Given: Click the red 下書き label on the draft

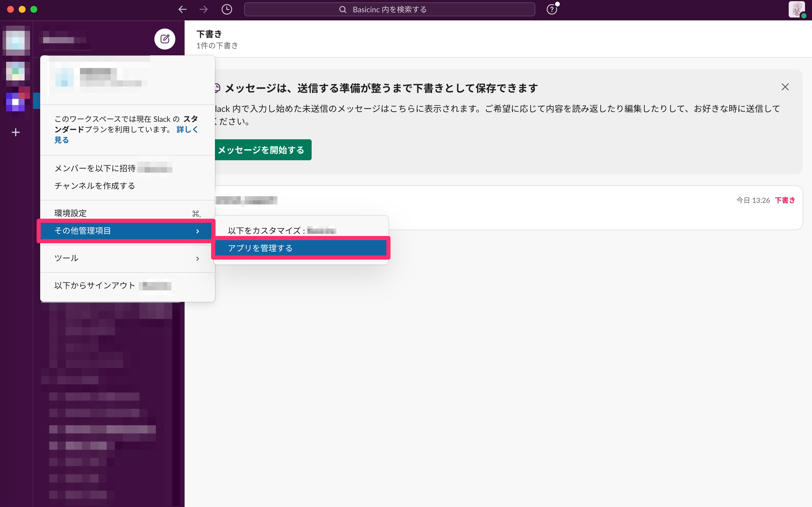Looking at the screenshot, I should click(785, 200).
